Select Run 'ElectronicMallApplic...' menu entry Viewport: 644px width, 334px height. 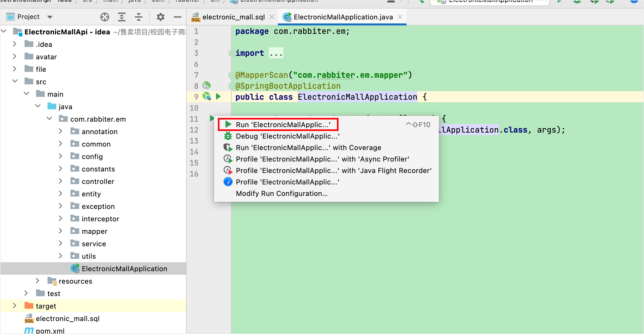283,124
